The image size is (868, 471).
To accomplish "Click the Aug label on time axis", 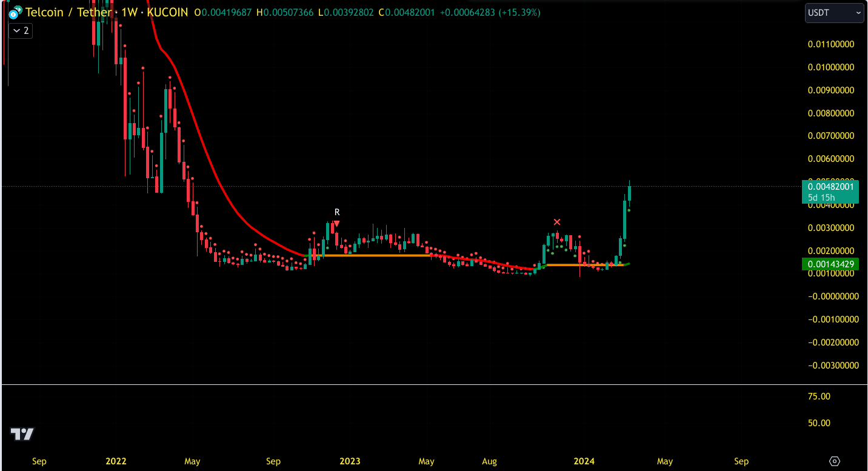I will click(x=489, y=461).
